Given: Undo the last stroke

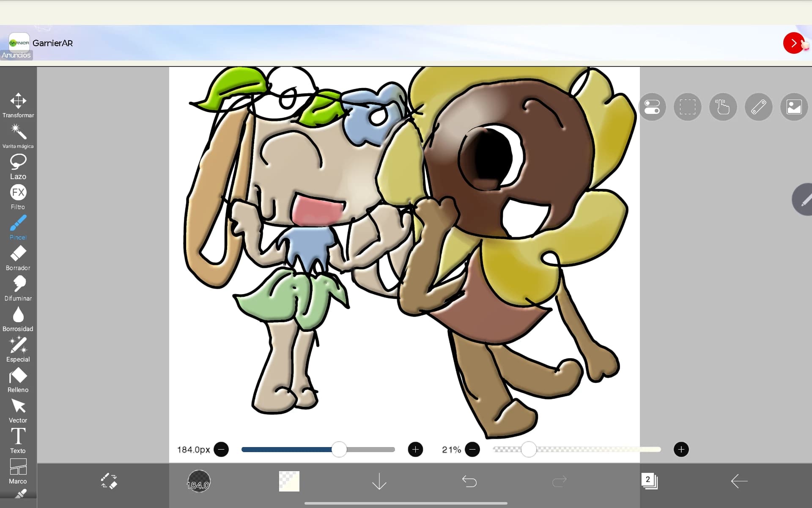Looking at the screenshot, I should (x=469, y=481).
